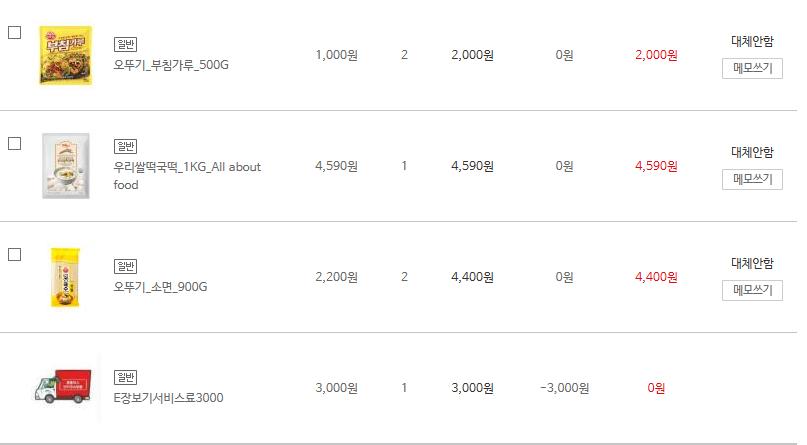View the 오뚜기 소면 package image
Image resolution: width=807 pixels, height=445 pixels.
[65, 277]
